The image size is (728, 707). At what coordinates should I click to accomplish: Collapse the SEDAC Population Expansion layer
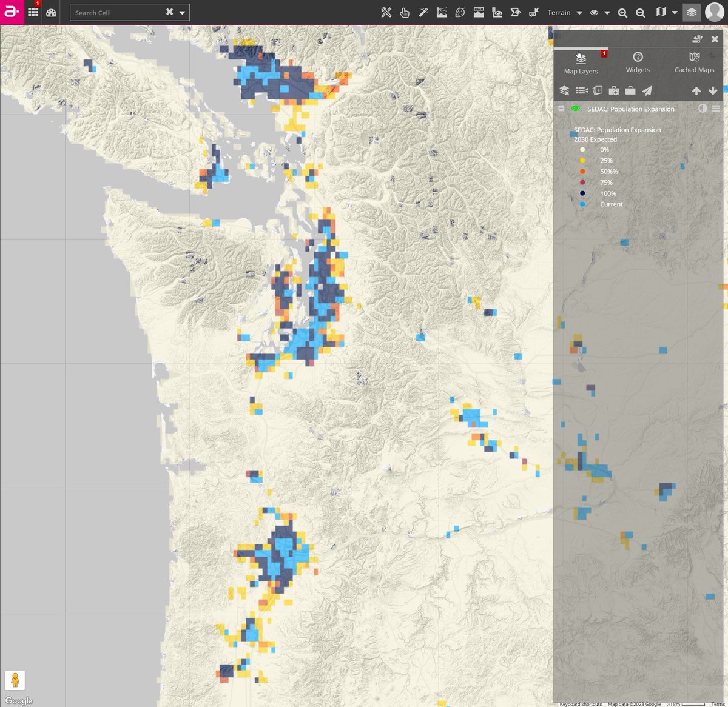click(561, 109)
